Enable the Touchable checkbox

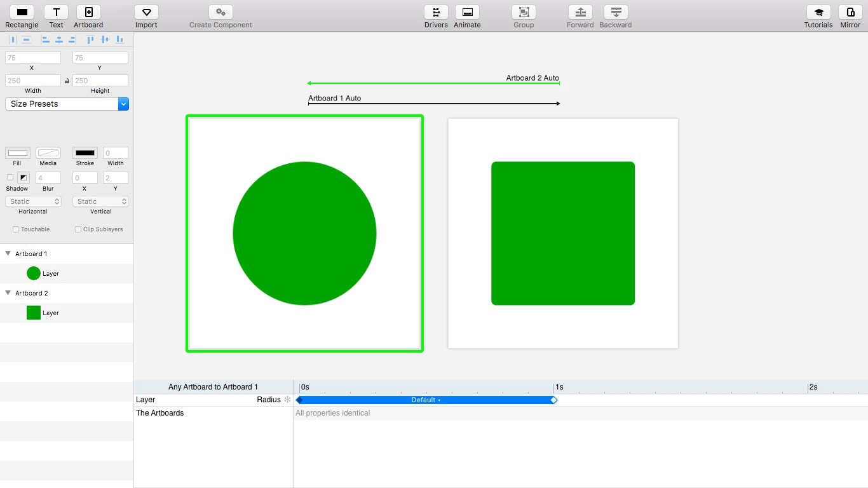16,229
